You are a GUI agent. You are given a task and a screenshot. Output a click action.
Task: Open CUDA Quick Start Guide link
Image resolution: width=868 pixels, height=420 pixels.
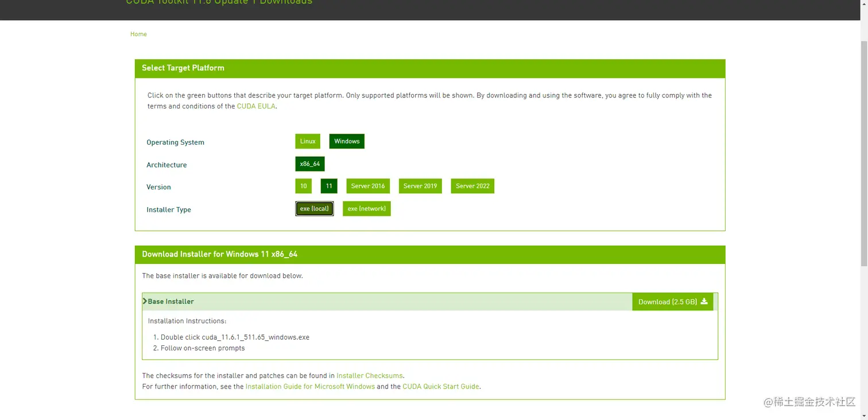(441, 387)
